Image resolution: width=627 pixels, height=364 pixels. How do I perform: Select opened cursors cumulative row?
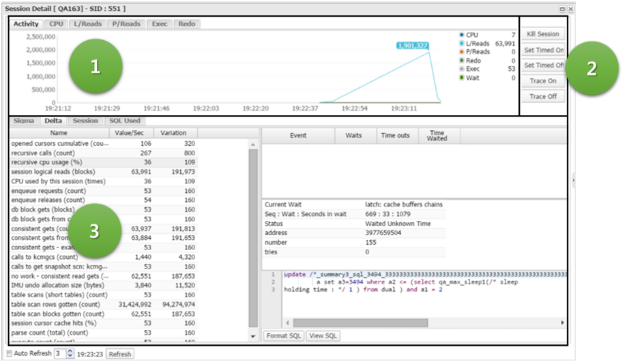click(x=104, y=143)
